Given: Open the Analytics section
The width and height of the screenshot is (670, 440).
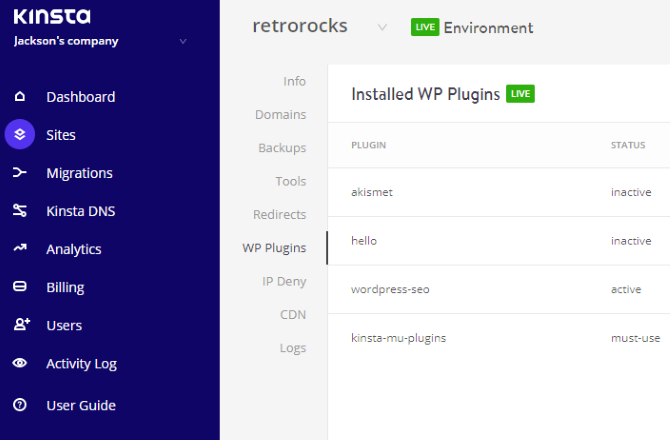Looking at the screenshot, I should [74, 249].
